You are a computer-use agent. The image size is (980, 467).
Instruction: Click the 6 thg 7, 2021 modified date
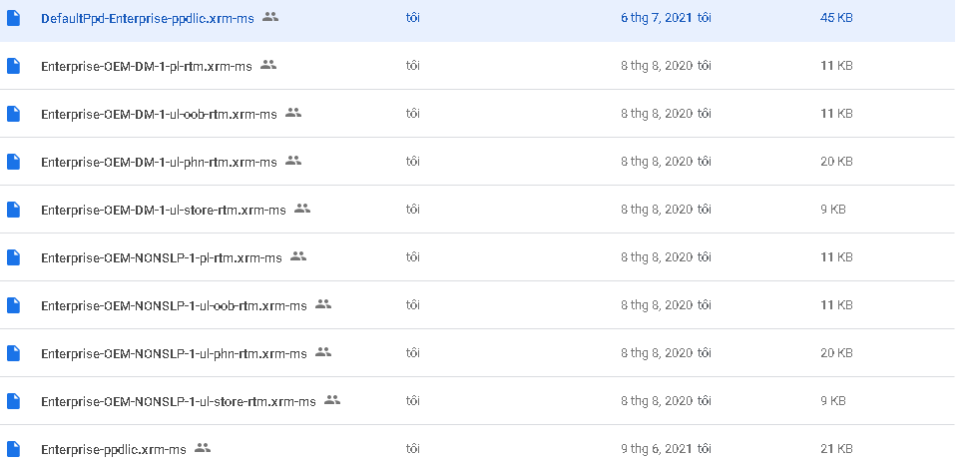[x=656, y=18]
